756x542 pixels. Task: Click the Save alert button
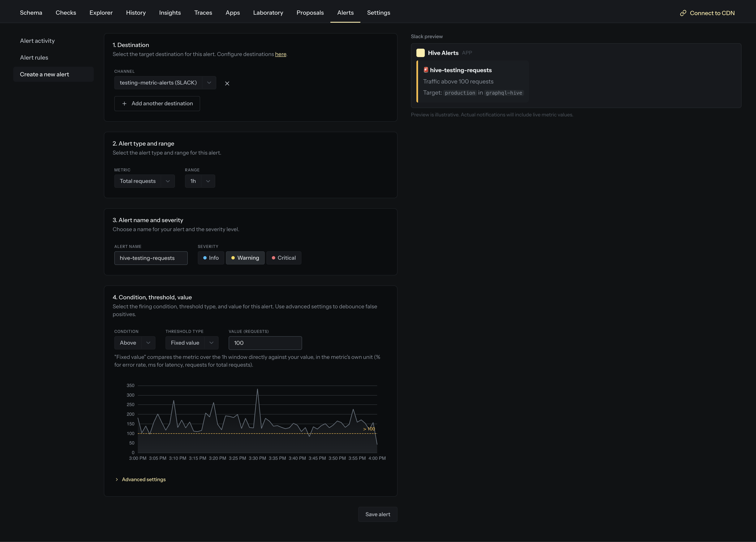point(378,514)
